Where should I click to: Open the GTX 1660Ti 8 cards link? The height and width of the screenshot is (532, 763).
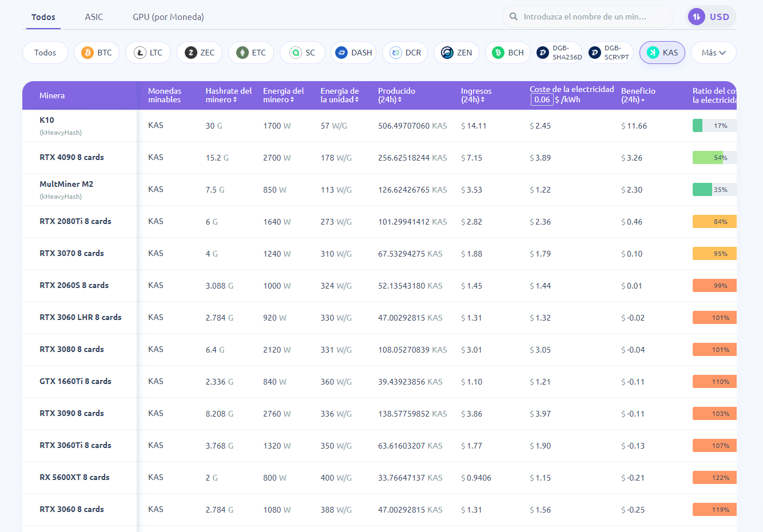pos(75,381)
